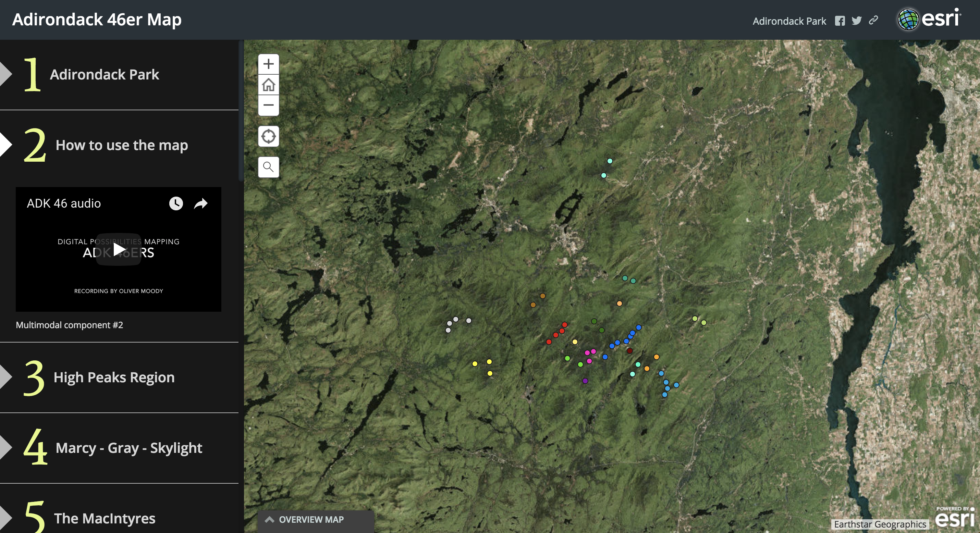The image size is (980, 533).
Task: Click the dark red peak marker
Action: pos(629,351)
